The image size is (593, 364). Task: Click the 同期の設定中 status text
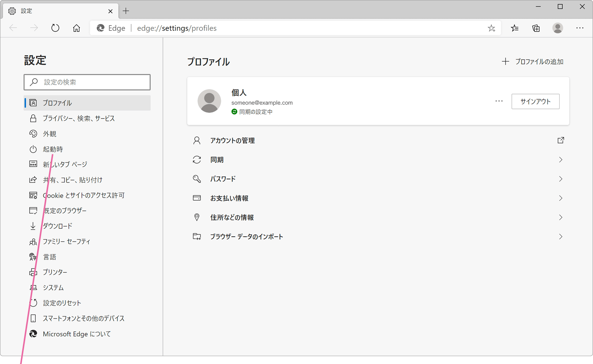click(256, 112)
